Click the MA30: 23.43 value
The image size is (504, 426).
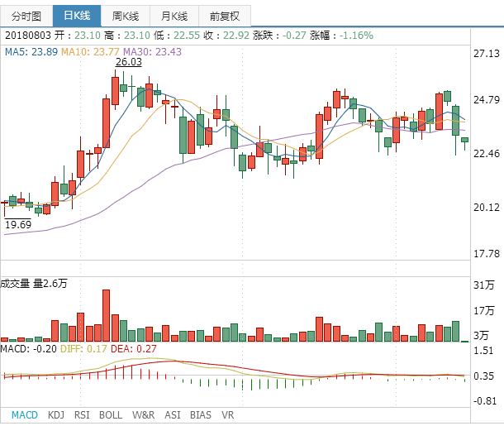(152, 52)
